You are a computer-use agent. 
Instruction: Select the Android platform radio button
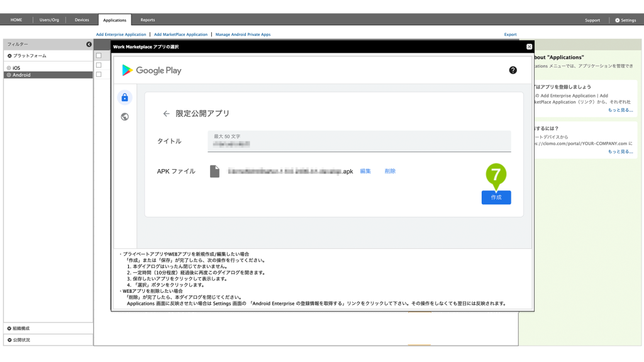tap(9, 75)
